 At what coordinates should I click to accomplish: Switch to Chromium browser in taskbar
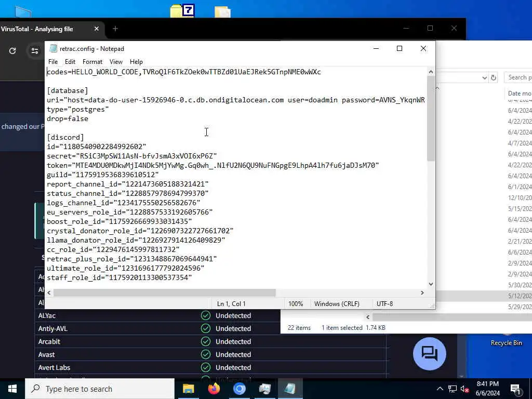coord(239,389)
